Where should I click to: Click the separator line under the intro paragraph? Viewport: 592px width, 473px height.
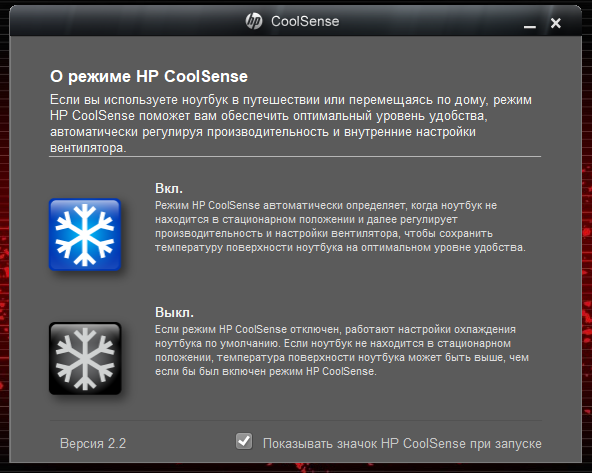coord(295,156)
